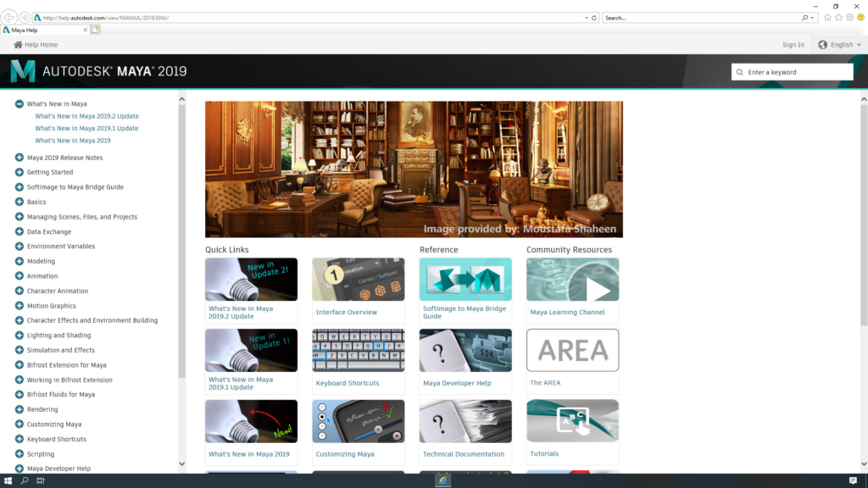Viewport: 868px width, 488px height.
Task: Collapse the What's New in Maya section
Action: (x=19, y=103)
